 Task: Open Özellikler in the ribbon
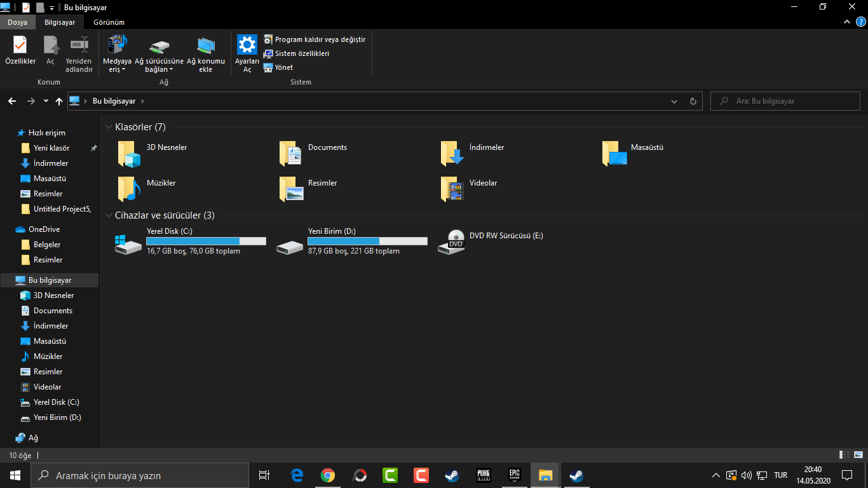point(20,50)
